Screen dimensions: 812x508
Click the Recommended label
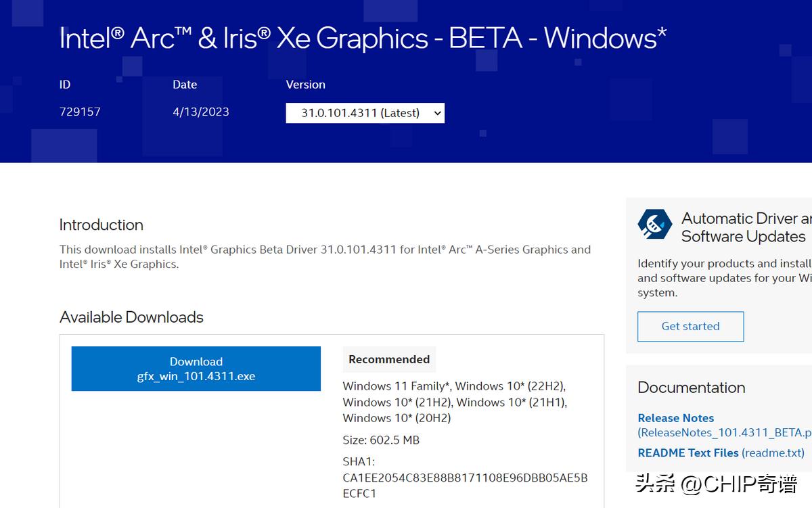[389, 359]
